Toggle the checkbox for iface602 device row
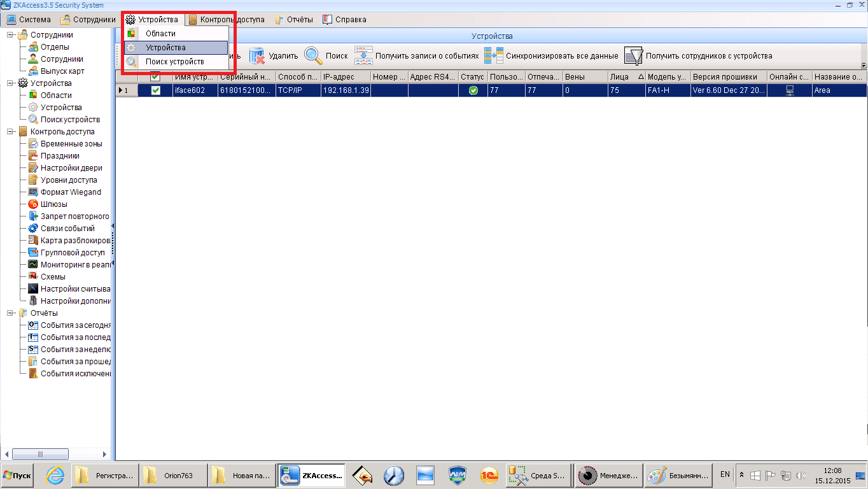This screenshot has width=868, height=489. 155,90
